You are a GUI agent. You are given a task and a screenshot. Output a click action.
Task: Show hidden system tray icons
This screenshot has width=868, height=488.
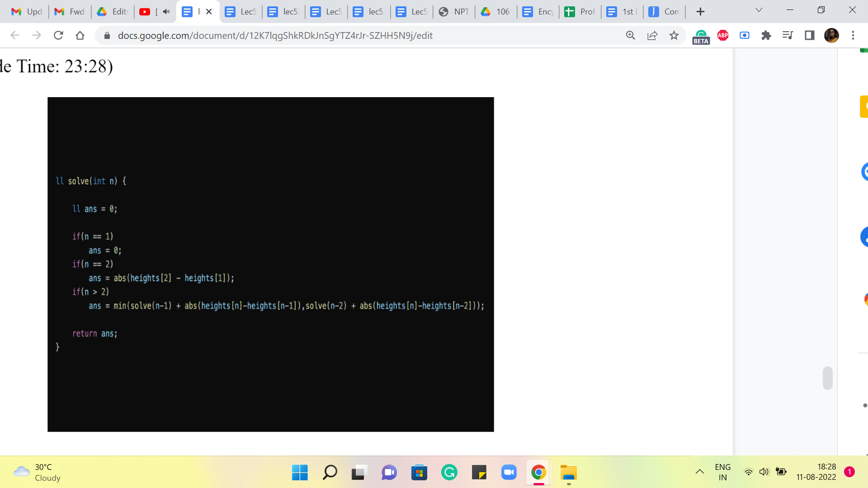[x=699, y=472]
